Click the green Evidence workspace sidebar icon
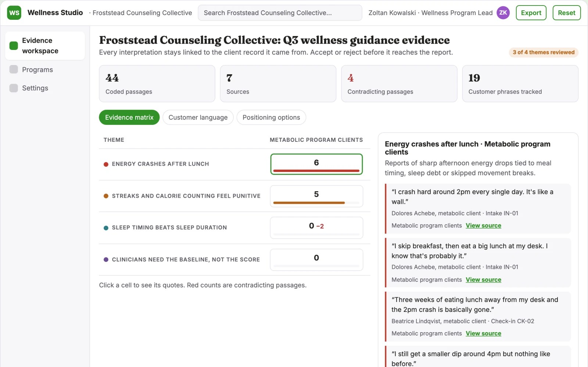The width and height of the screenshot is (588, 367). (x=14, y=46)
